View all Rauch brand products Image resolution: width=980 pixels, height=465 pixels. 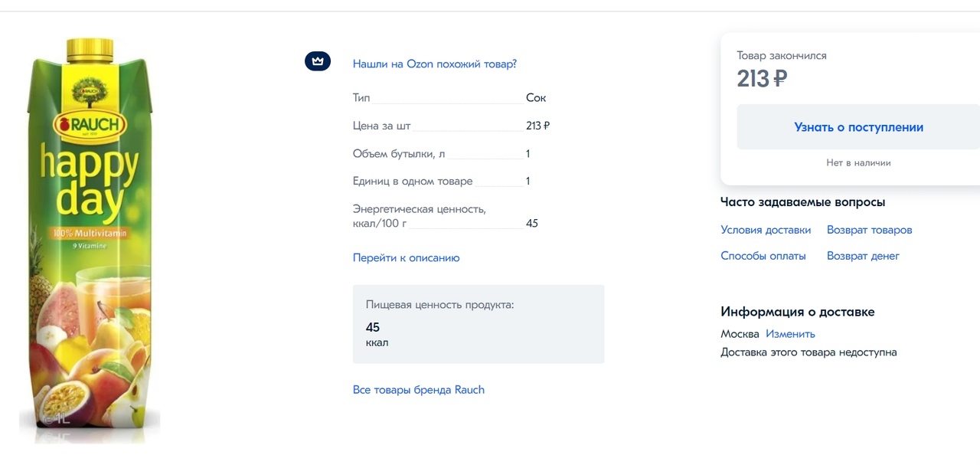click(x=419, y=390)
